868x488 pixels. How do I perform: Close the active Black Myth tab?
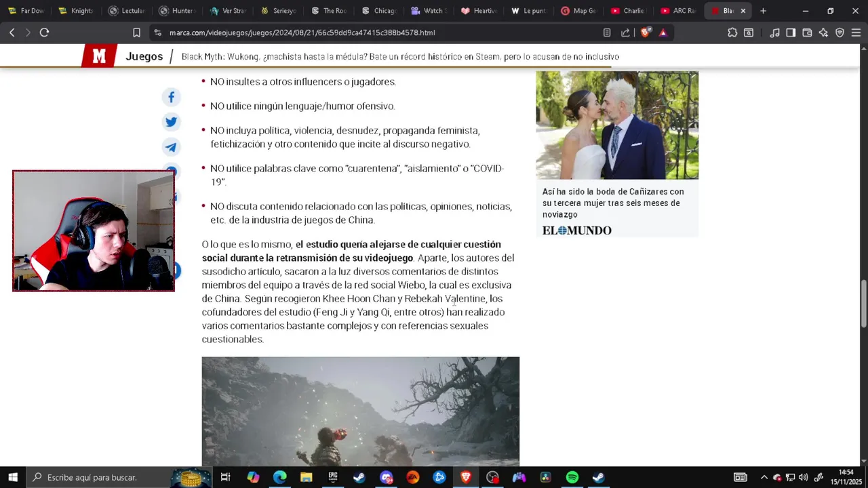click(x=743, y=11)
